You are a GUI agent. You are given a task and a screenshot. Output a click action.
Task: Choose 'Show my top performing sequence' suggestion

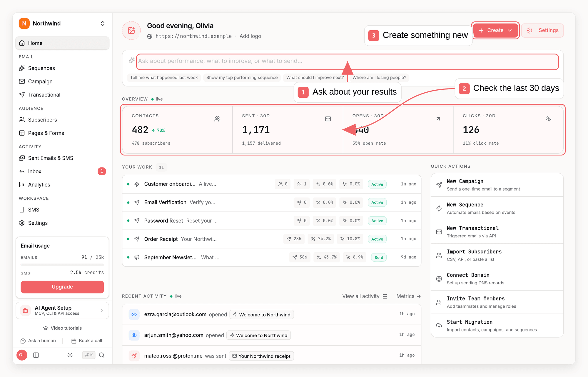[242, 78]
